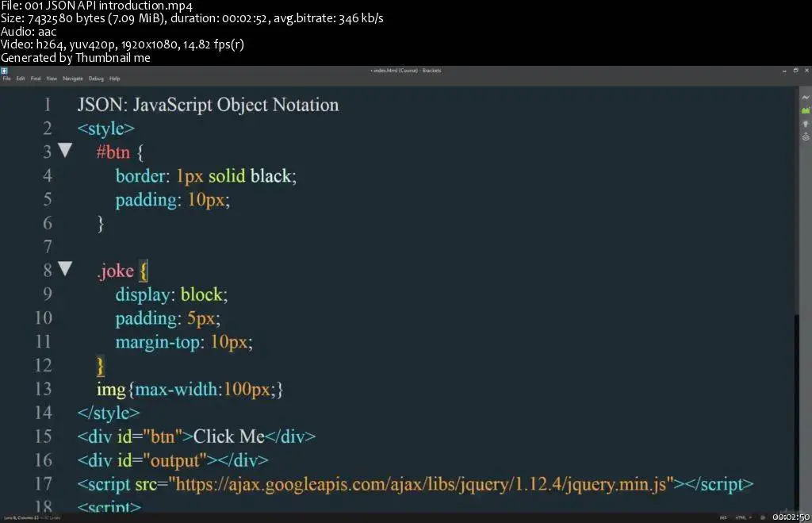Image resolution: width=812 pixels, height=523 pixels.
Task: Click line number 7 in the gutter
Action: pos(47,247)
